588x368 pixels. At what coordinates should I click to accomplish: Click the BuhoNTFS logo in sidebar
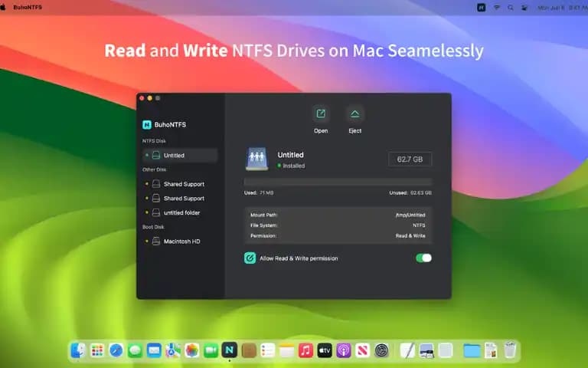(x=147, y=125)
